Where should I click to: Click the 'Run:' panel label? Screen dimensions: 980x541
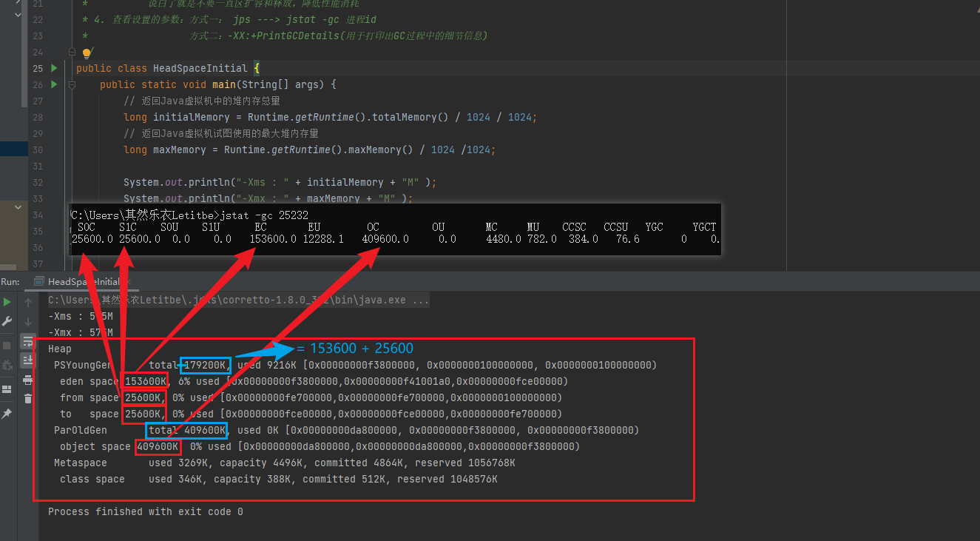coord(10,282)
